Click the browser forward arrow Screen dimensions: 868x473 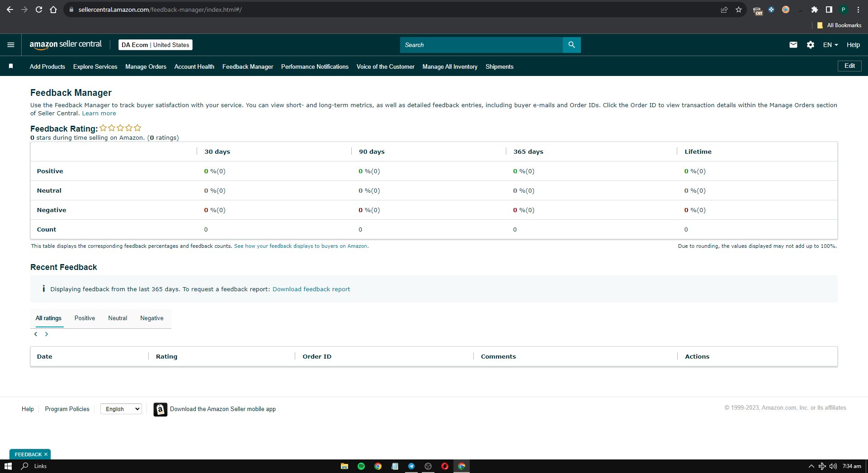coord(24,9)
